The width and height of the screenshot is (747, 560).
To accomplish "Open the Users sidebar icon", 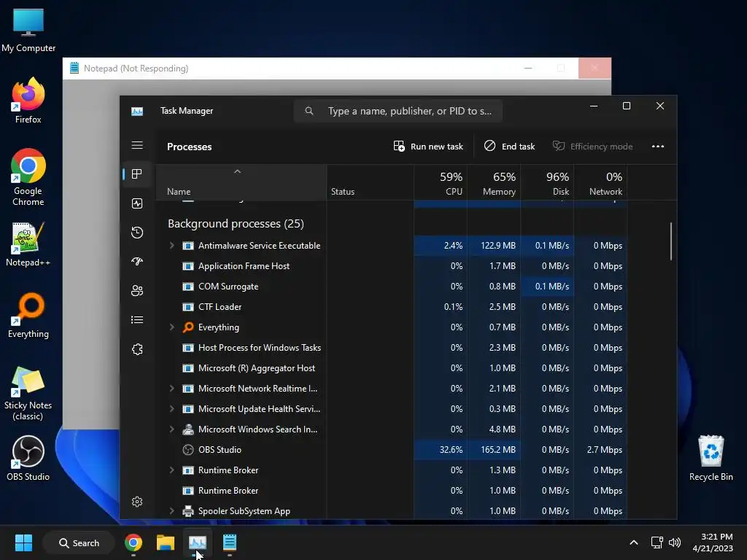I will pos(137,290).
